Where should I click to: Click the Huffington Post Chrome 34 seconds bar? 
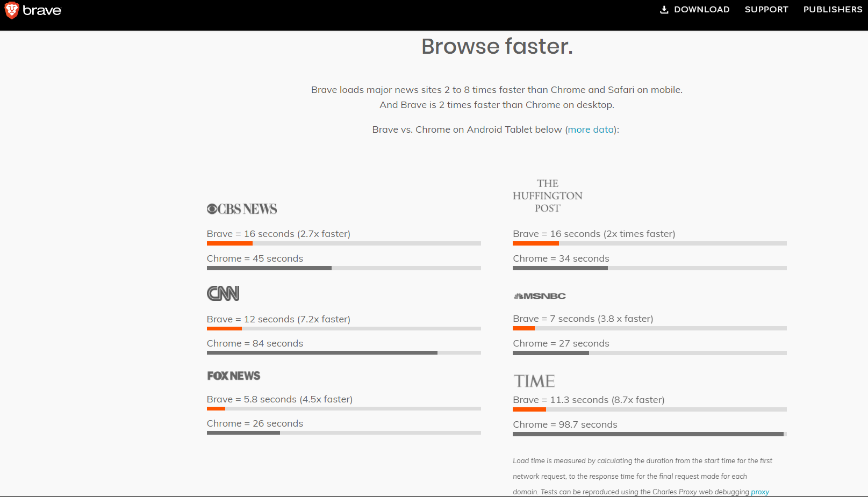coord(650,268)
